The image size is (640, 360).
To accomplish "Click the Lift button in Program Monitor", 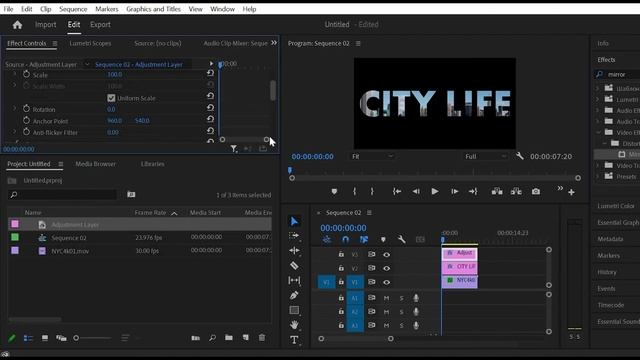I will (497, 191).
